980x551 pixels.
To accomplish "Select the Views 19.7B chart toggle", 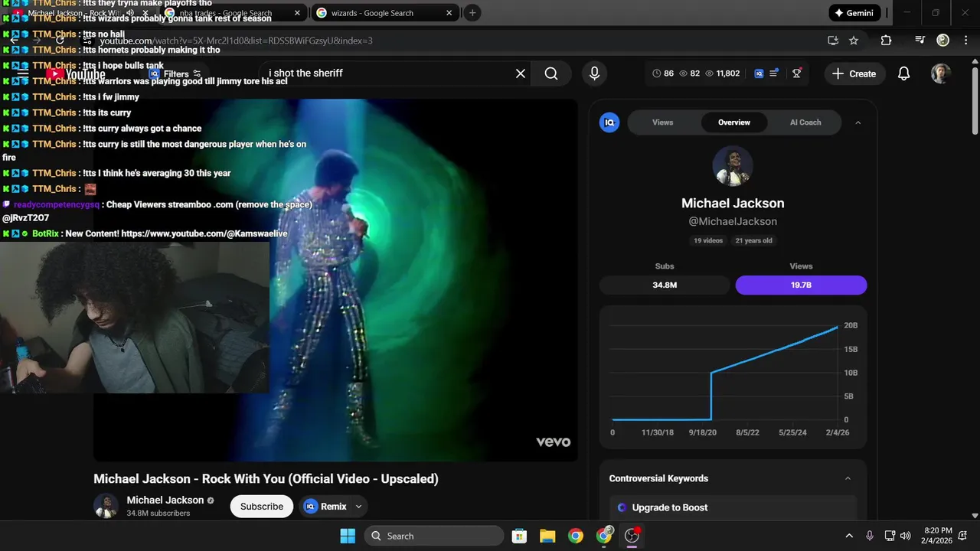I will (801, 285).
